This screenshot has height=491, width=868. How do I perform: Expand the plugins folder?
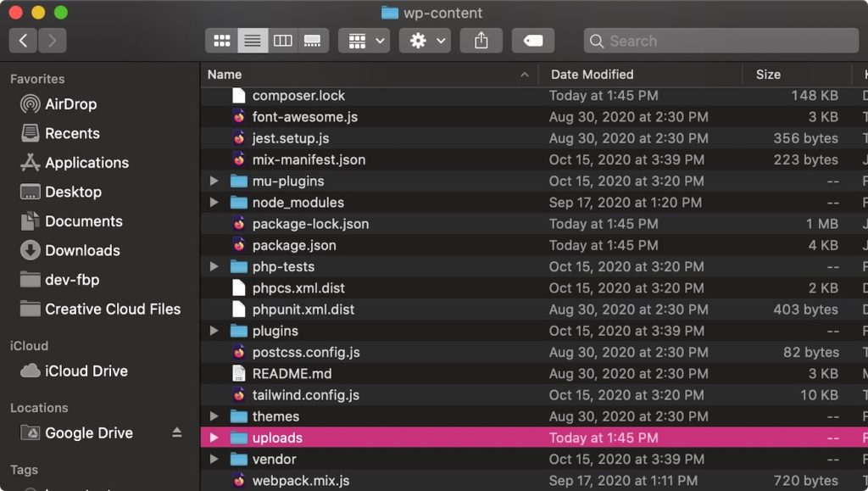coord(214,331)
